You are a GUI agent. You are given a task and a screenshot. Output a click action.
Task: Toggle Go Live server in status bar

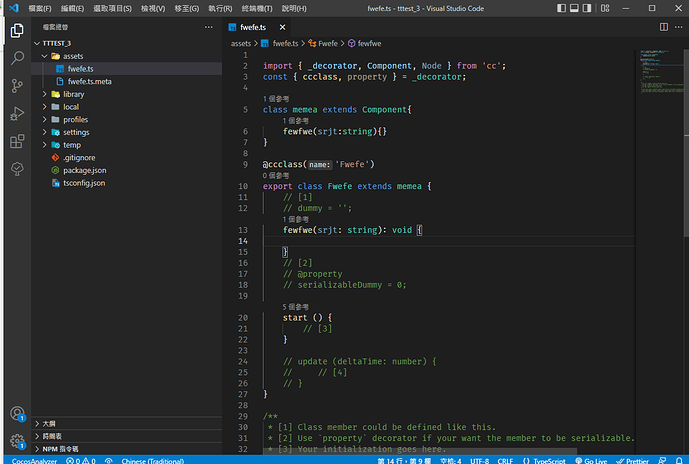(593, 459)
